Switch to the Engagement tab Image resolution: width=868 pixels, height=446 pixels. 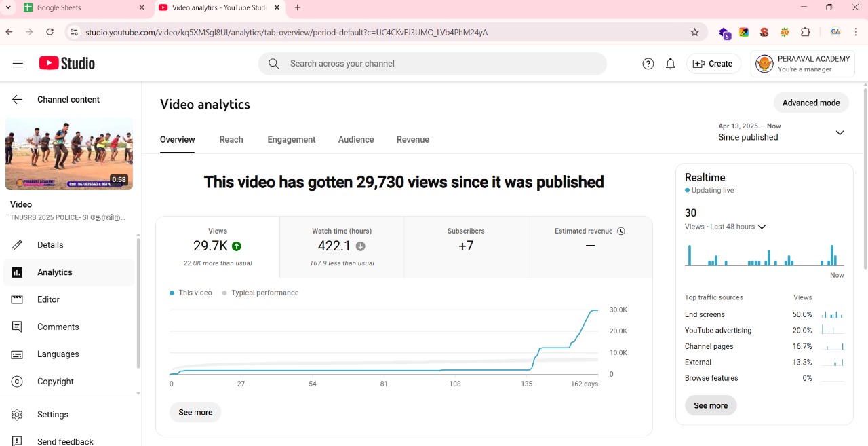pyautogui.click(x=292, y=140)
